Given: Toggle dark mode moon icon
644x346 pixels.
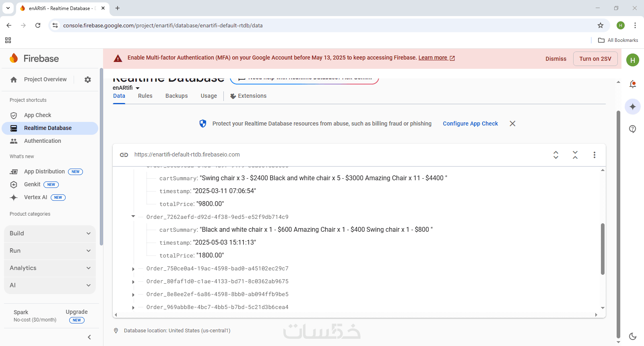Looking at the screenshot, I should click(633, 336).
